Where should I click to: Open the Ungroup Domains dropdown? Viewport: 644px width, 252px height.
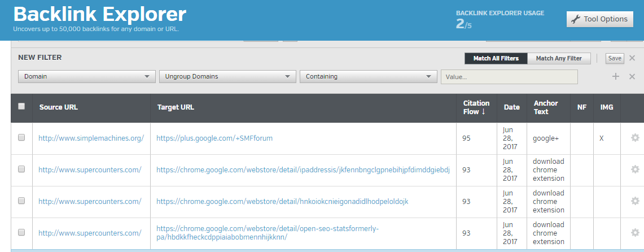tap(227, 76)
